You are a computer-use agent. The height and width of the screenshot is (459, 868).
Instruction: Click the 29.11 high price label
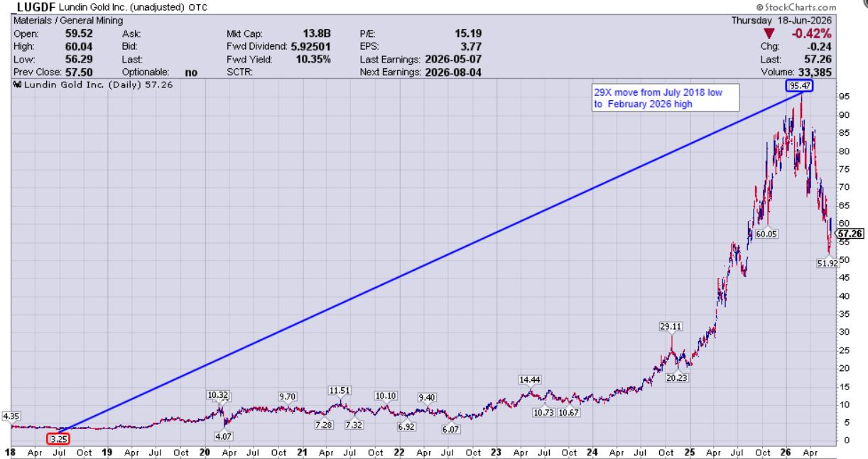click(671, 327)
